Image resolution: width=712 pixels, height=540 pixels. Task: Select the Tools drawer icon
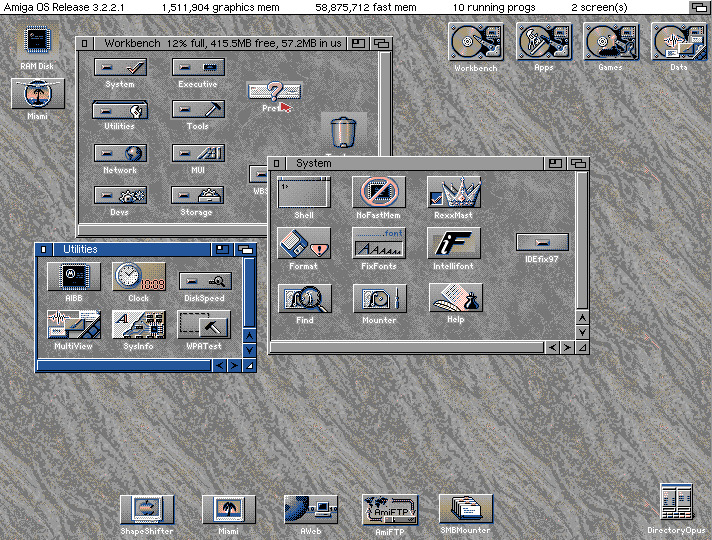198,109
